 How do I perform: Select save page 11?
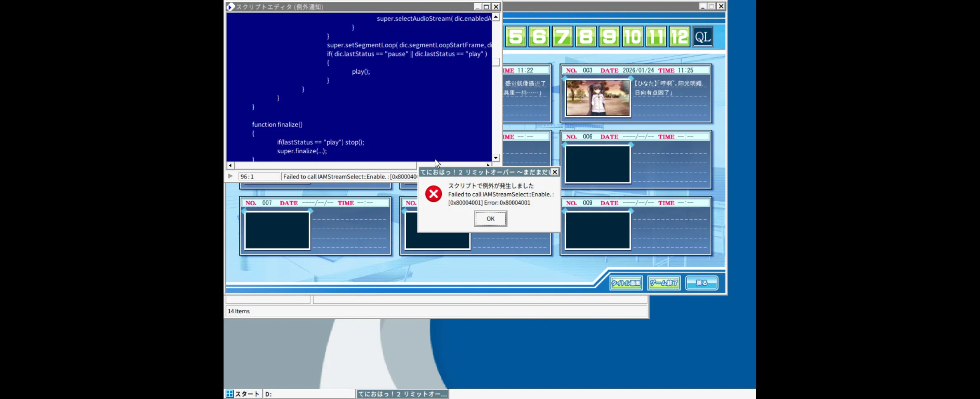pos(656,37)
